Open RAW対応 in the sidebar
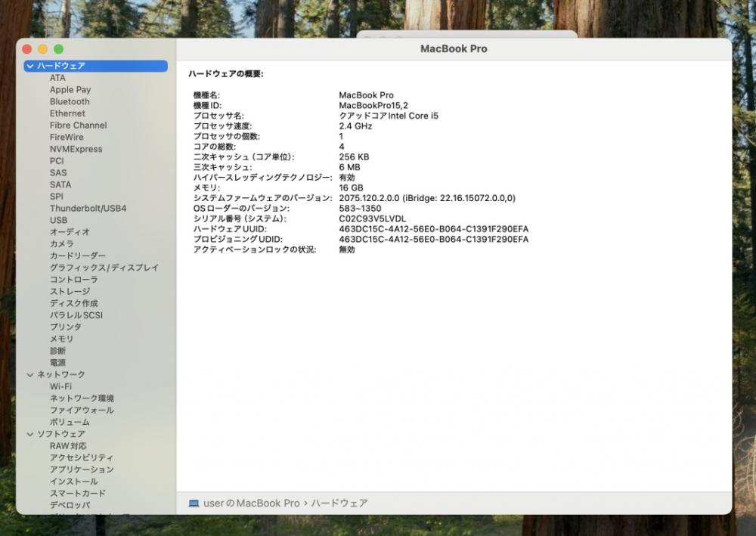 (x=68, y=446)
